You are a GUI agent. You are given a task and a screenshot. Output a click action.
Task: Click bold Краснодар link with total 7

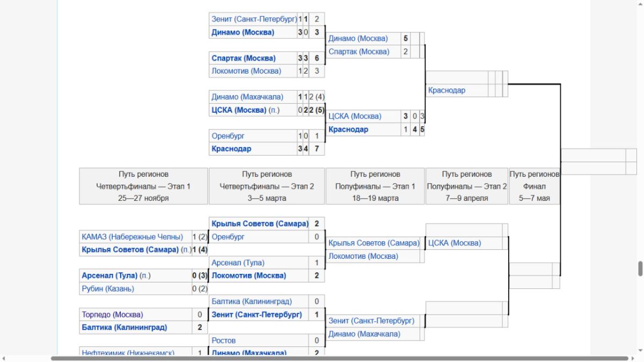click(x=231, y=149)
